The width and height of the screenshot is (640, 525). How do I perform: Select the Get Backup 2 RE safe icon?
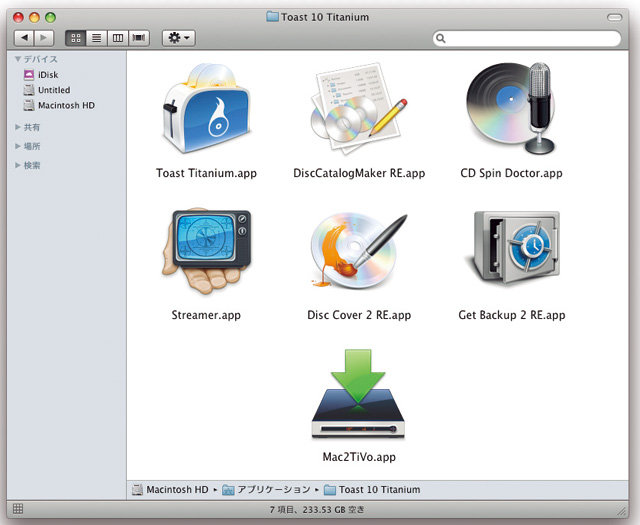click(x=511, y=247)
